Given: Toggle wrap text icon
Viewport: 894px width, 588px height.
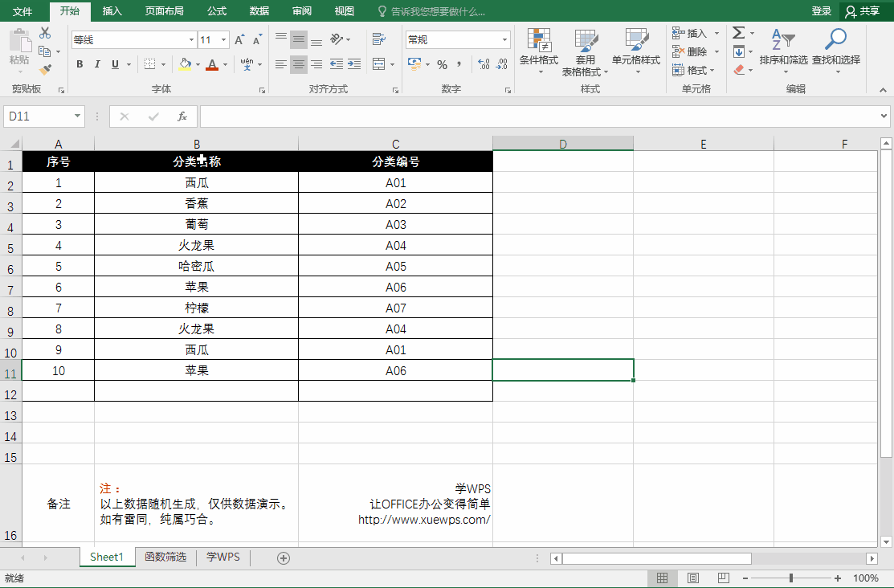Looking at the screenshot, I should pos(378,39).
